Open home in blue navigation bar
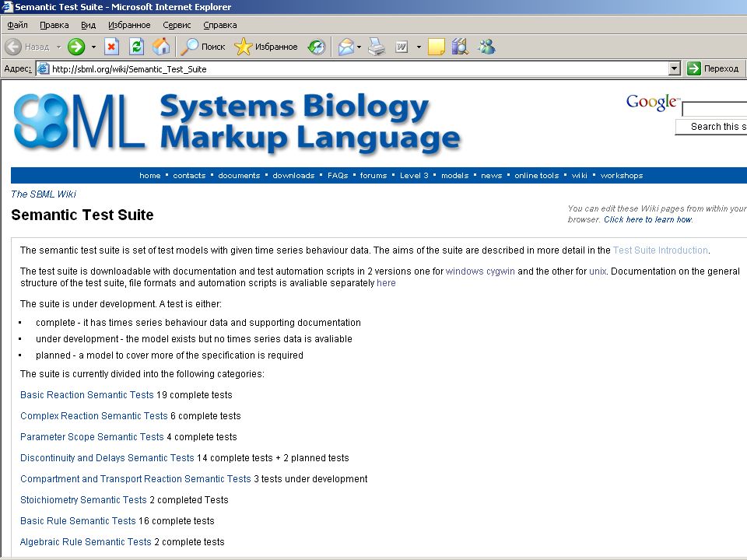The image size is (747, 560). (150, 176)
